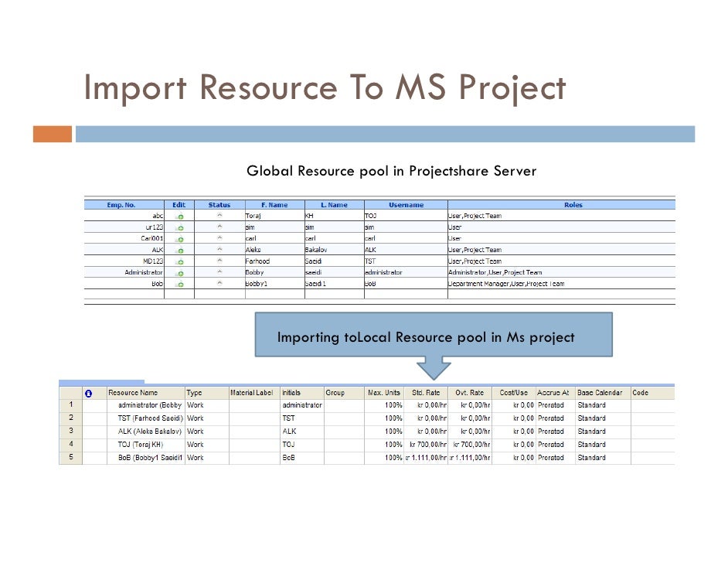This screenshot has width=728, height=563.
Task: Click the 'kr 700,00/hr' Std. Rate cell
Action: pyautogui.click(x=426, y=445)
